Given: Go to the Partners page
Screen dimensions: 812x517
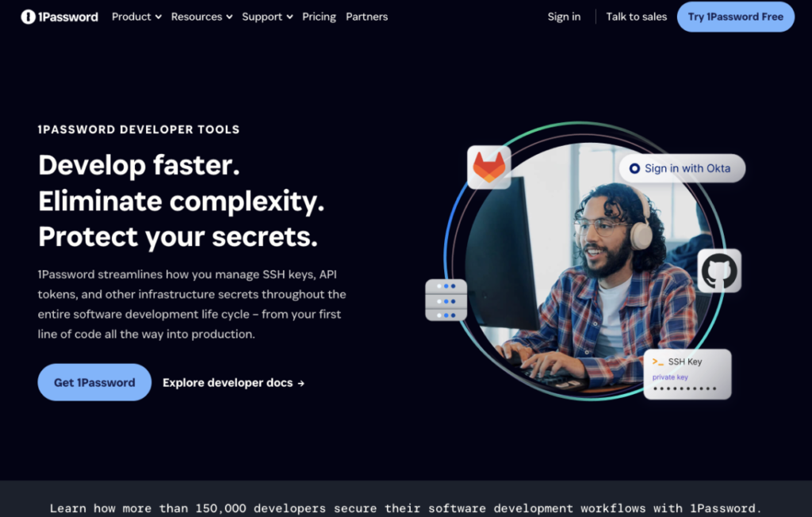Looking at the screenshot, I should [x=366, y=17].
